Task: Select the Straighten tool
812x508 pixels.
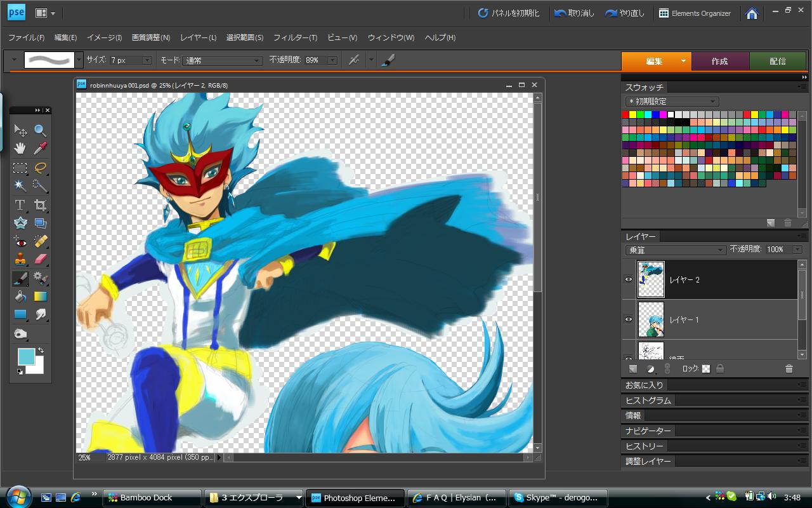Action: pos(40,223)
